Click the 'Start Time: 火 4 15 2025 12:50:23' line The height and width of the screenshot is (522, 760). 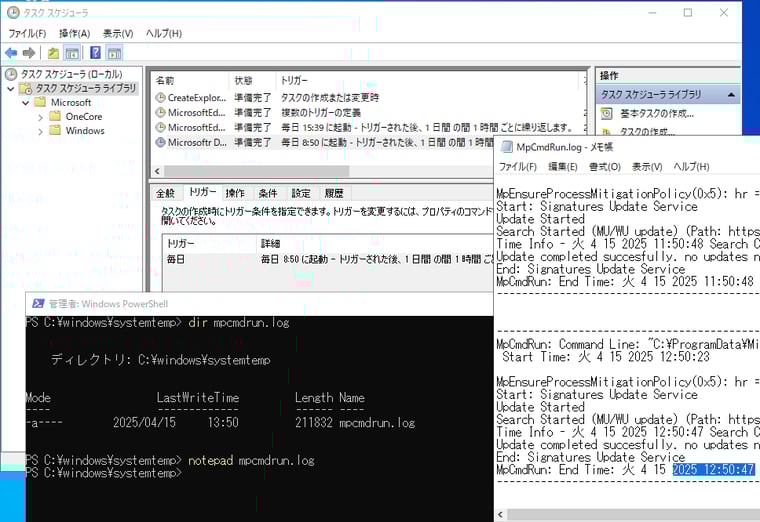tap(606, 357)
